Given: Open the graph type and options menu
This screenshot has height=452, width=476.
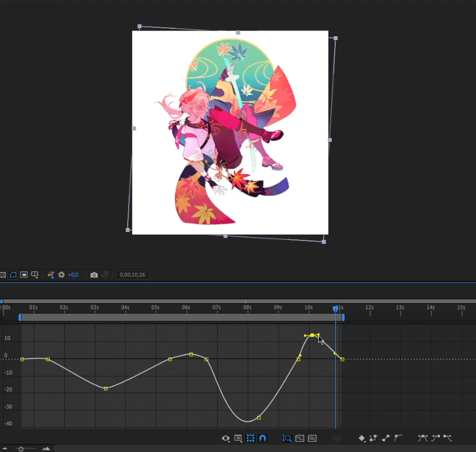Looking at the screenshot, I should pyautogui.click(x=238, y=438).
